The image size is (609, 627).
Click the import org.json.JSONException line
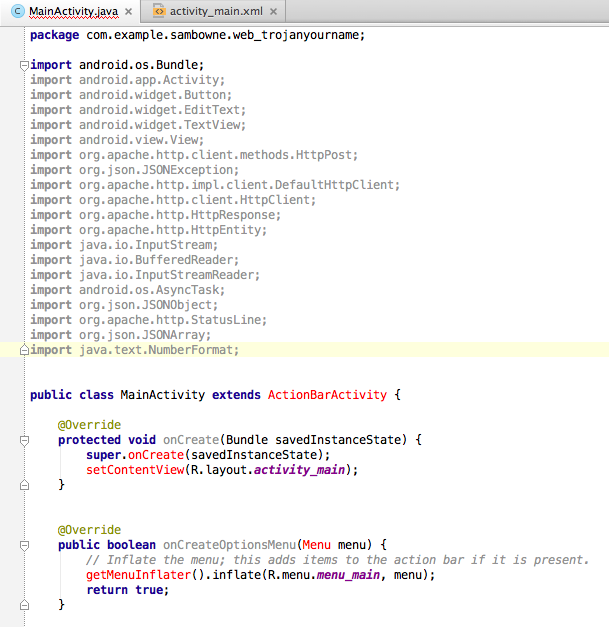[x=134, y=170]
